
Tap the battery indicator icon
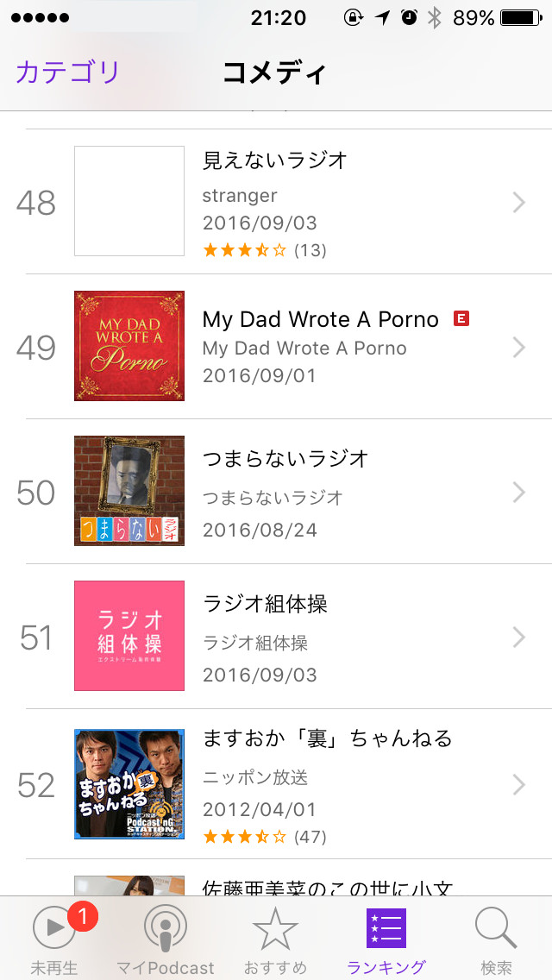(x=521, y=18)
